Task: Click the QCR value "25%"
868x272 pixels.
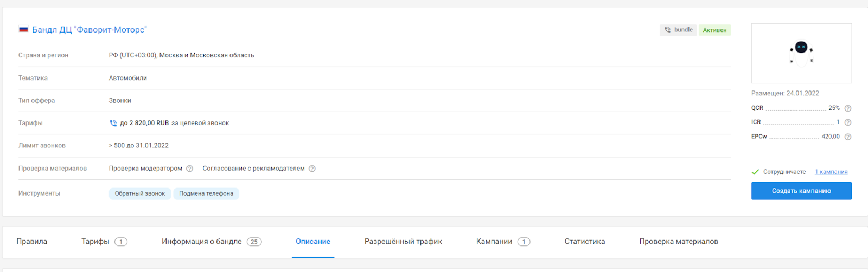Action: pyautogui.click(x=834, y=108)
